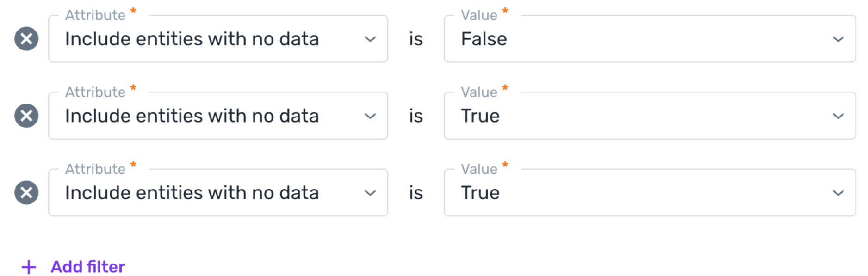Delete the third filter row

[x=26, y=192]
